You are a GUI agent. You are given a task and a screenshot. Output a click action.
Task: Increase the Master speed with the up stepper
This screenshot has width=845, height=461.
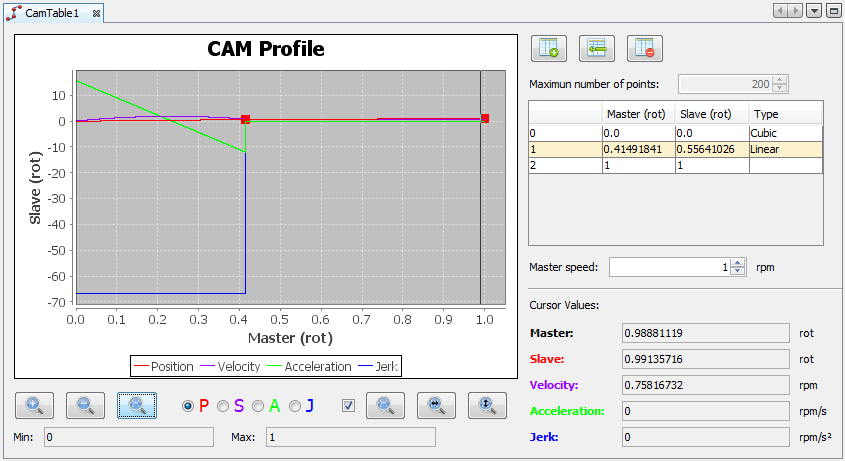(738, 263)
